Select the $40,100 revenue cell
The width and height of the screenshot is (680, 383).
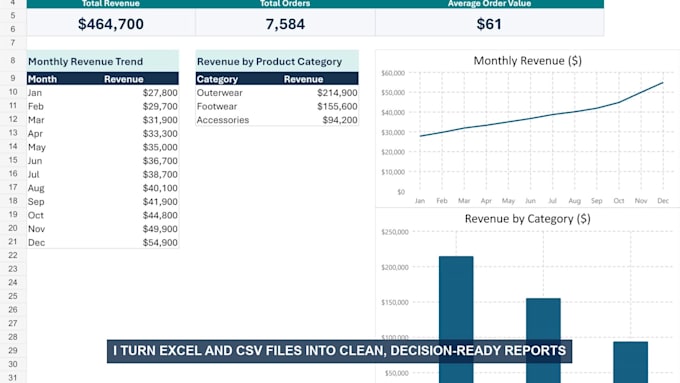click(160, 188)
